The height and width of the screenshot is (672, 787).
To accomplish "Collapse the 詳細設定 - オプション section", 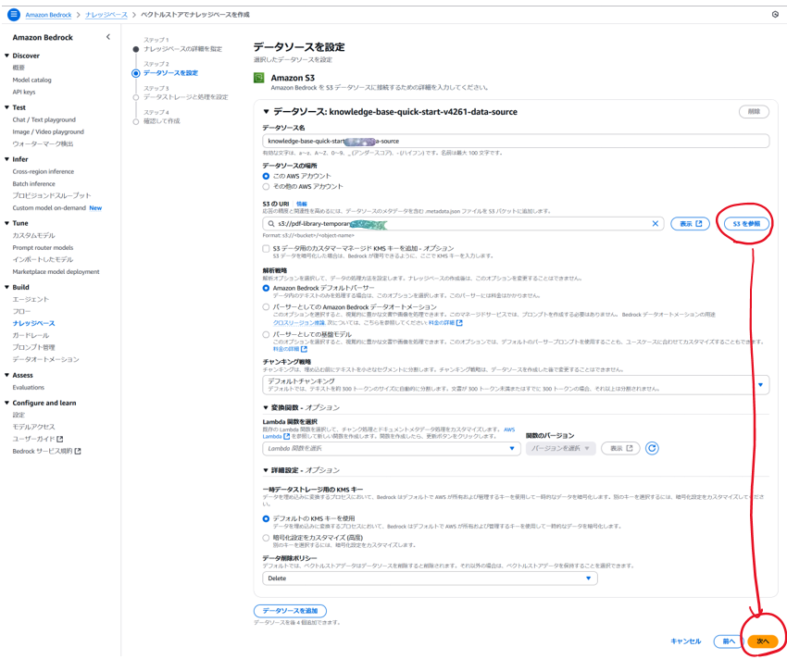I will point(266,470).
